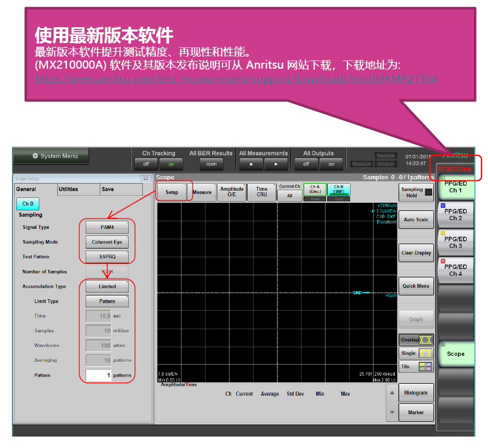Open the Signal Type PAM4 dropdown
Screen dimensions: 488x448
pos(107,227)
